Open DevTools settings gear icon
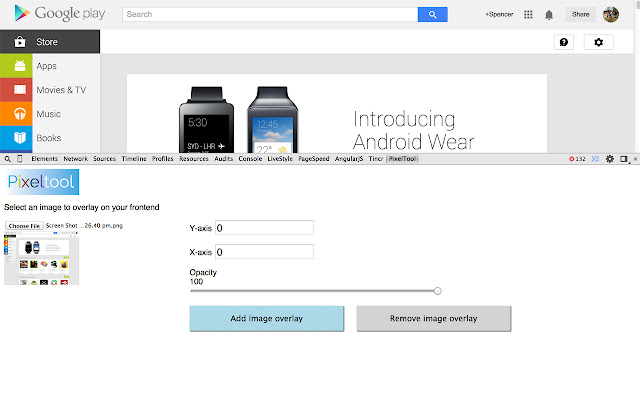The width and height of the screenshot is (640, 400). 609,159
